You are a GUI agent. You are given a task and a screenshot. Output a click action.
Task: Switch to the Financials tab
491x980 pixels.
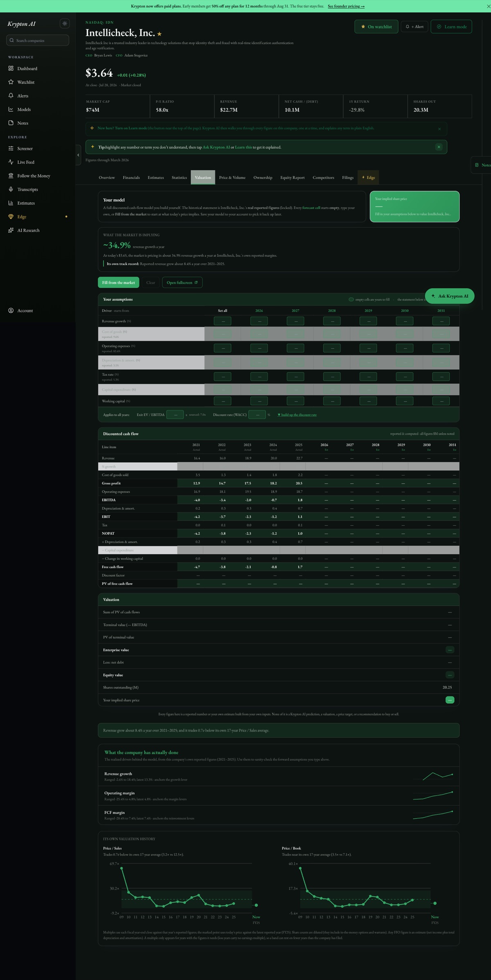click(x=131, y=177)
